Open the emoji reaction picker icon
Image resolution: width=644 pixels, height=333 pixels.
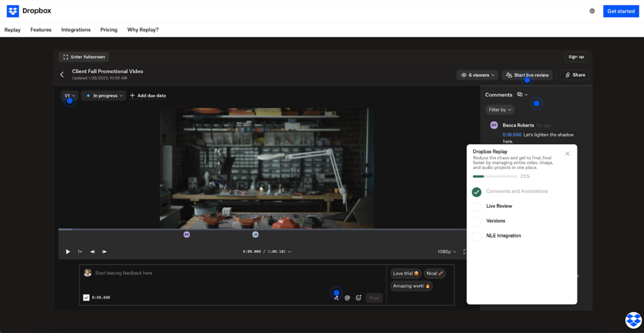coord(358,298)
